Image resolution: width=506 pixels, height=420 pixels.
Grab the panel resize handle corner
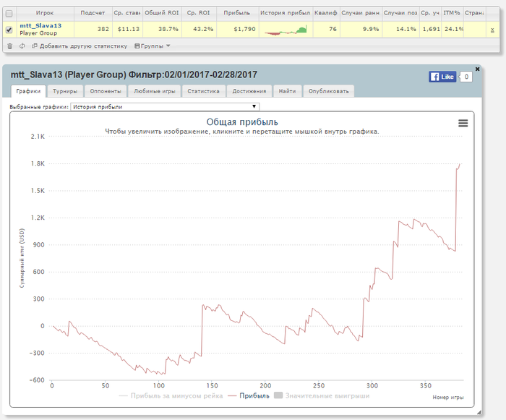click(x=479, y=412)
